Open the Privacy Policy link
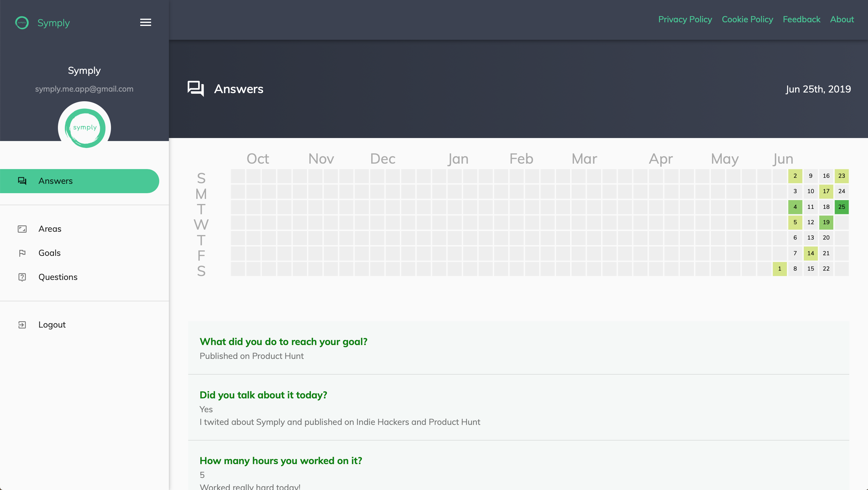This screenshot has width=868, height=490. point(685,20)
